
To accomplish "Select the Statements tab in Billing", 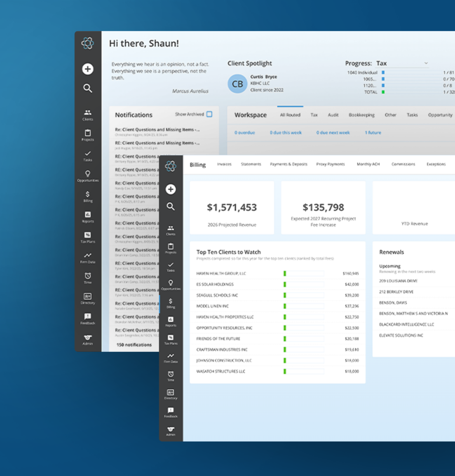I will [251, 164].
